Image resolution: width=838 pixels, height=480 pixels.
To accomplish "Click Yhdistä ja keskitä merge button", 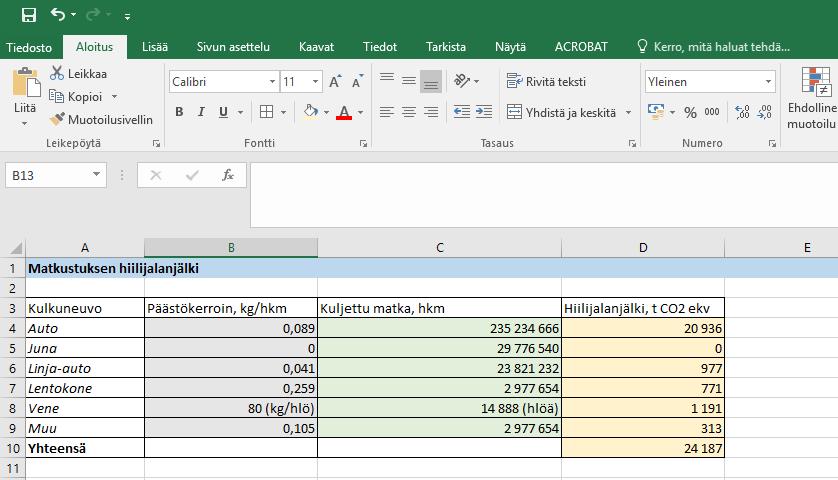I will click(x=561, y=112).
